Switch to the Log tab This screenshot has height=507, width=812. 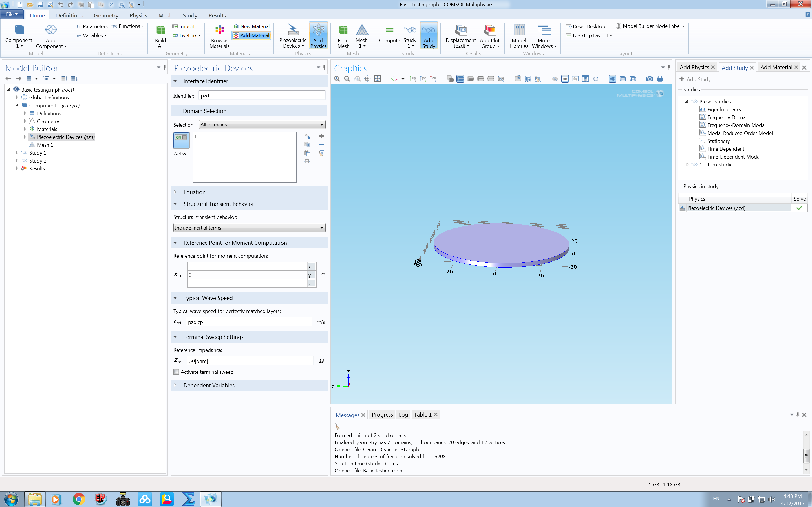tap(403, 415)
